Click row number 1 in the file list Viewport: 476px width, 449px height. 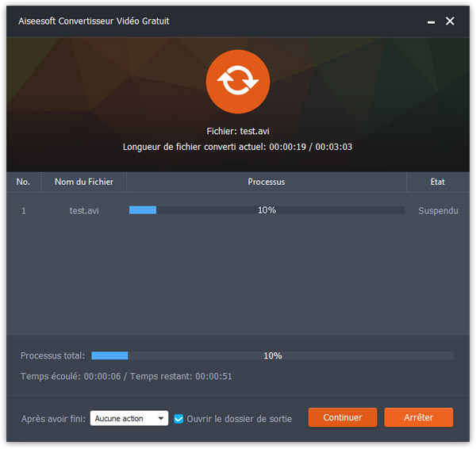[x=24, y=211]
